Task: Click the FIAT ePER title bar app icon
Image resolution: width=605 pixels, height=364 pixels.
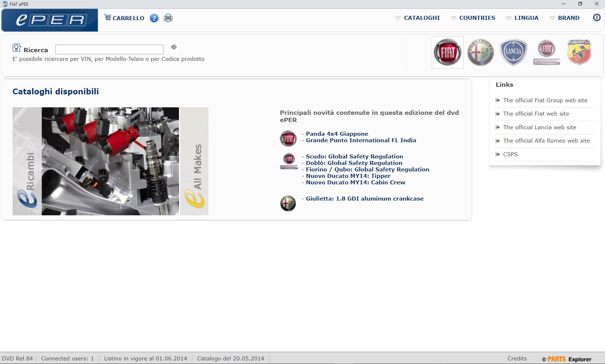Action: coord(5,4)
